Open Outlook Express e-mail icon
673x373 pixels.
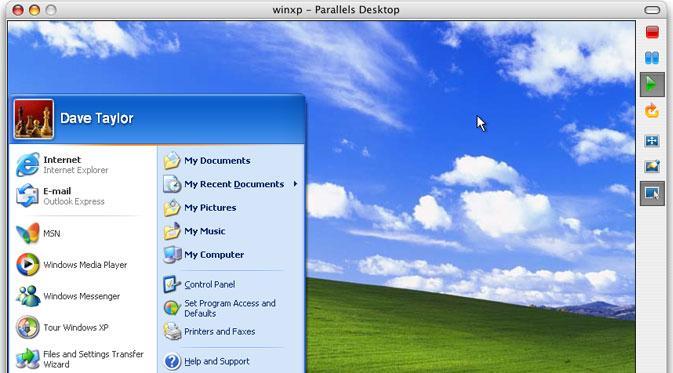pos(27,195)
